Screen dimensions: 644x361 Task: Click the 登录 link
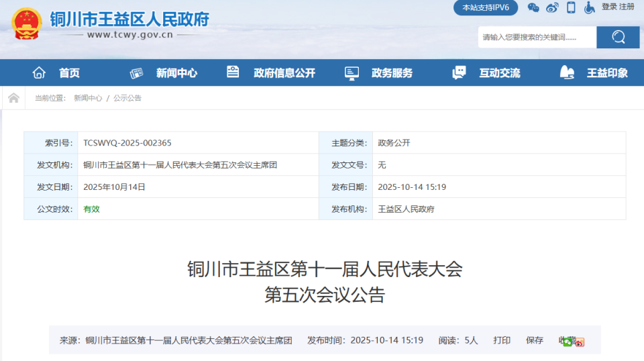pyautogui.click(x=609, y=7)
